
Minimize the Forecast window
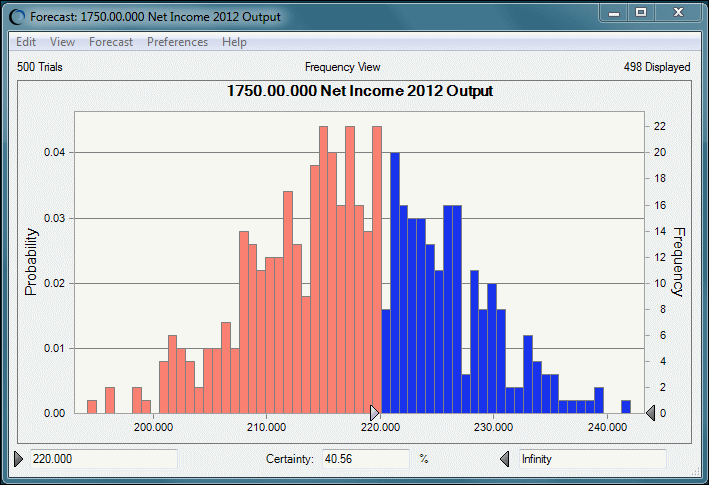click(x=614, y=13)
